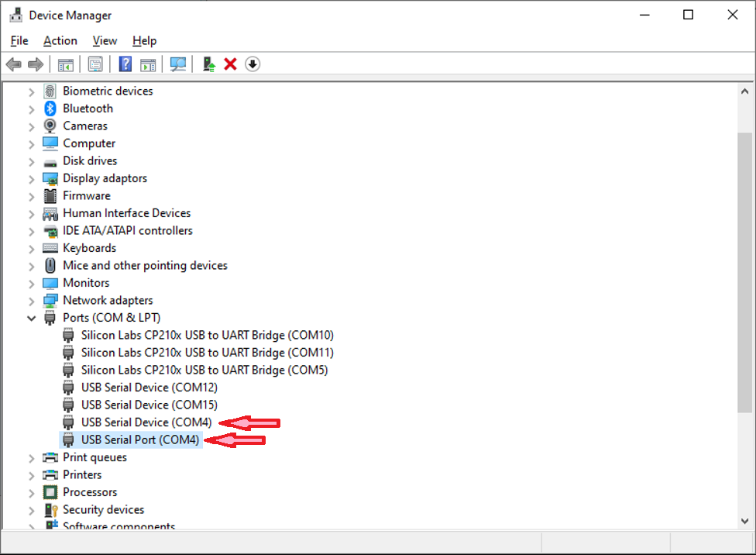
Task: Expand the Print queues node
Action: (x=31, y=458)
